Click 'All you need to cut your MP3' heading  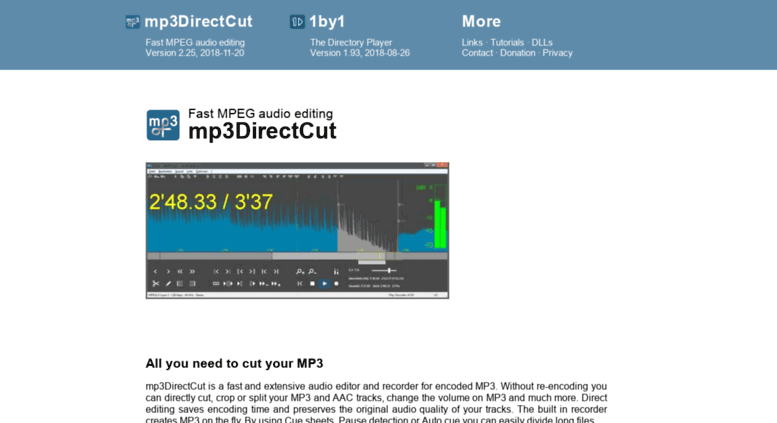[234, 364]
